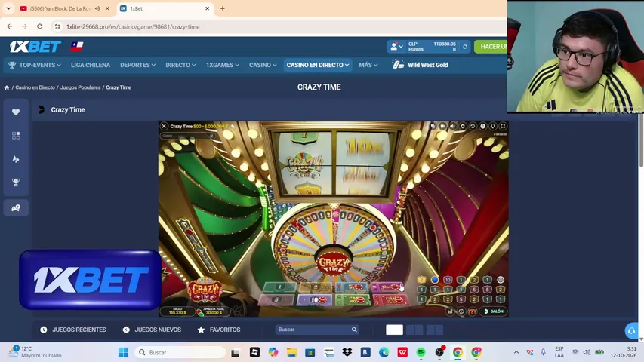This screenshot has width=644, height=362.
Task: Open the user account dropdown
Action: pyautogui.click(x=396, y=47)
